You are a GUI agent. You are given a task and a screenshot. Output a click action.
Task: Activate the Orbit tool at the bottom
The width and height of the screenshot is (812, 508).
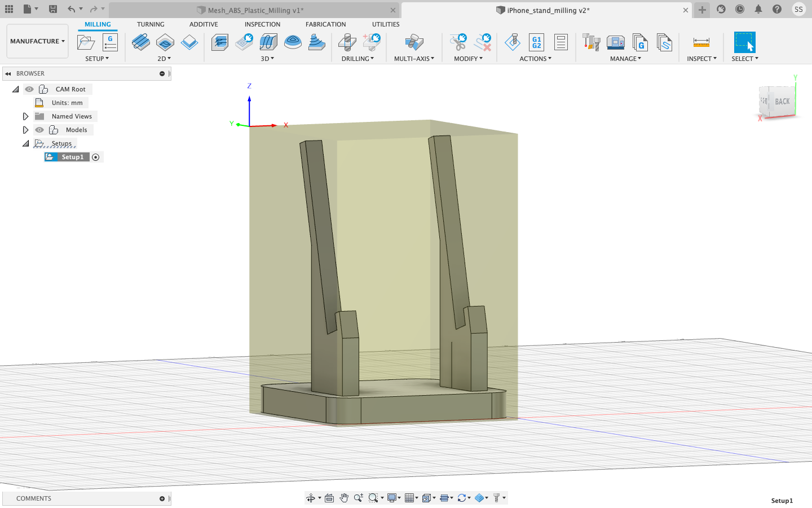[x=312, y=497]
